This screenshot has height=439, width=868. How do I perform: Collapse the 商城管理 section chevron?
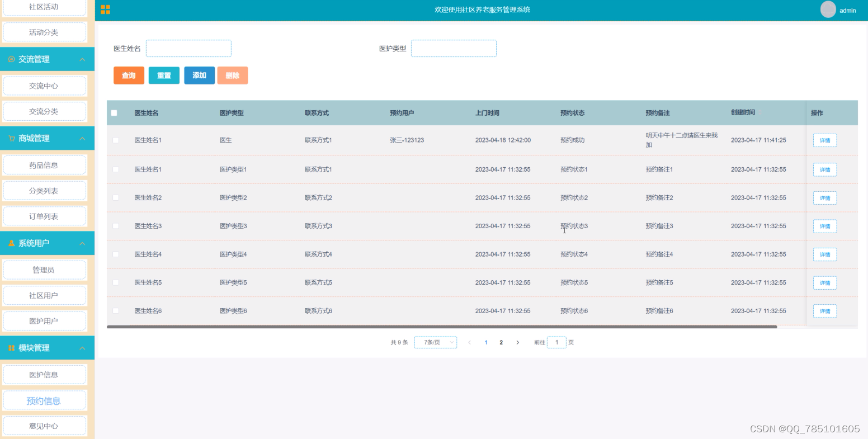point(83,138)
